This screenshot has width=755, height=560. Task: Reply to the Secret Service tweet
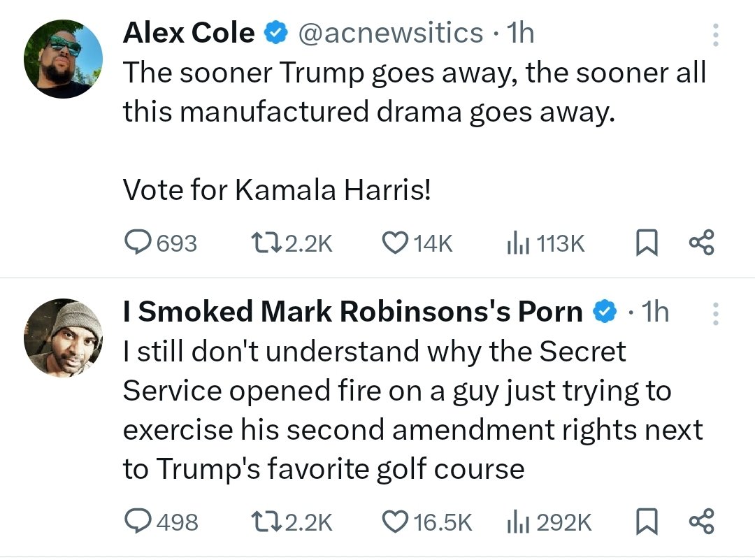click(x=139, y=522)
